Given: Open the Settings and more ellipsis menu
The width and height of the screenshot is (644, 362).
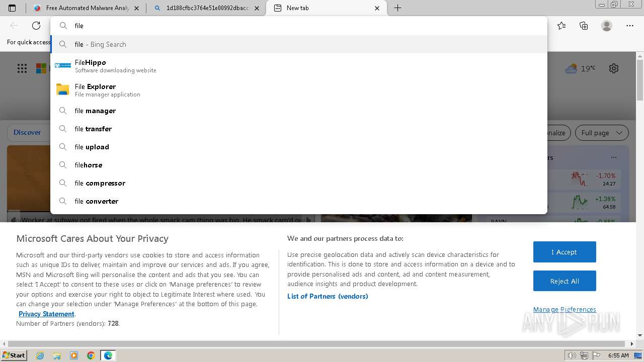Looking at the screenshot, I should (630, 26).
